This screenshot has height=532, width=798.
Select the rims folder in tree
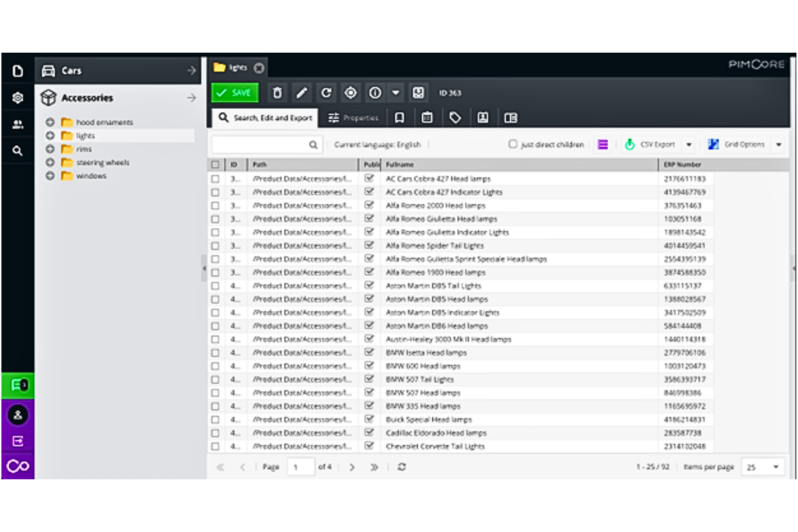tap(84, 149)
